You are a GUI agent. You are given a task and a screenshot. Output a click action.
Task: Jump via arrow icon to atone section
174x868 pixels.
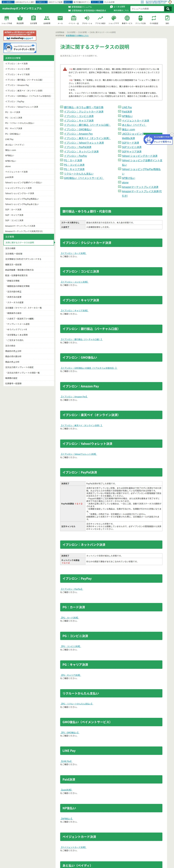pyautogui.click(x=119, y=182)
